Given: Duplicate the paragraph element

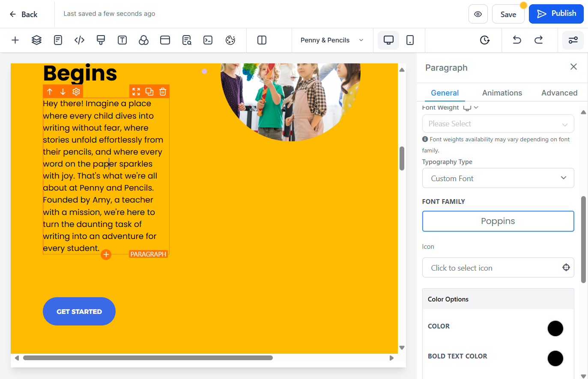Looking at the screenshot, I should pos(149,92).
